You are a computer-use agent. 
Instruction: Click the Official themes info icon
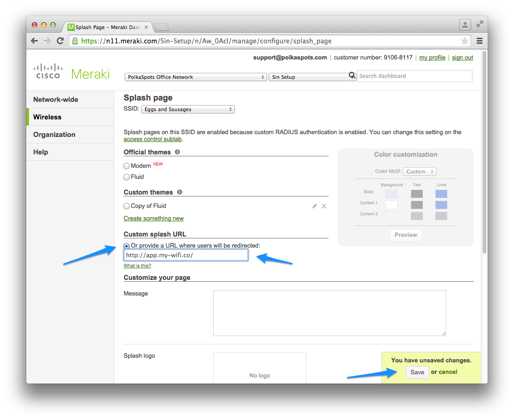click(177, 152)
